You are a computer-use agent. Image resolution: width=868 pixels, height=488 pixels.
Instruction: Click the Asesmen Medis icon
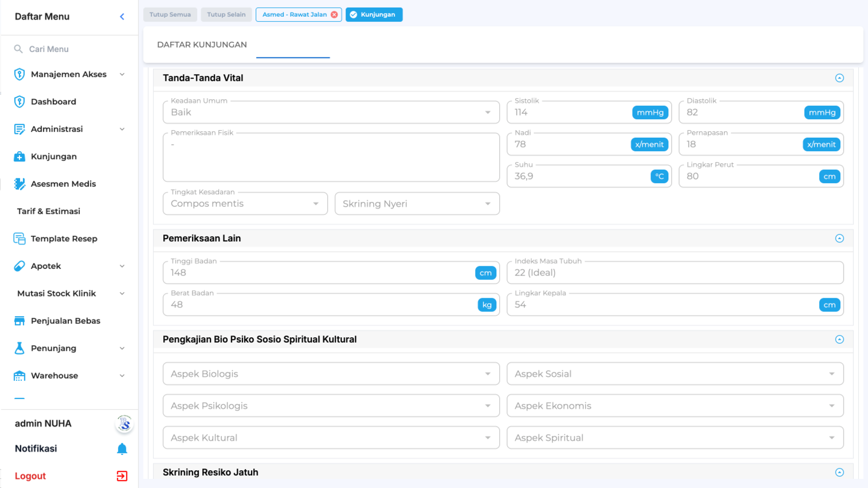(x=20, y=184)
